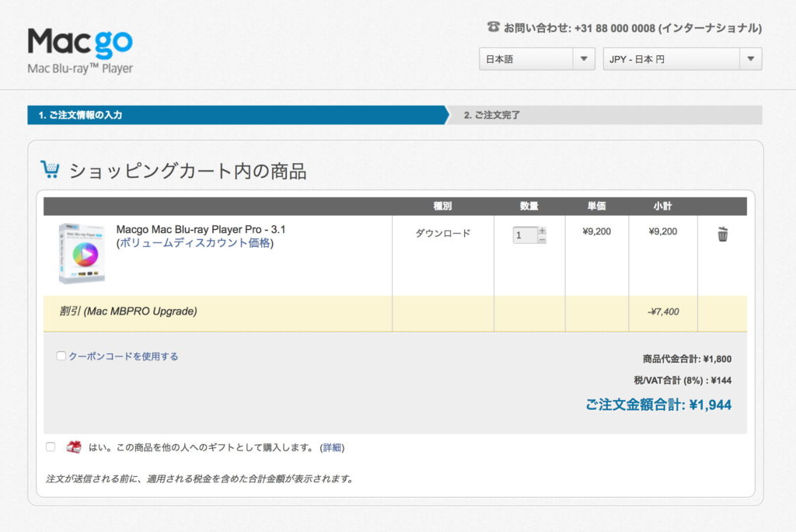The height and width of the screenshot is (532, 796).
Task: Click the ダウンロード type cell
Action: click(x=442, y=233)
